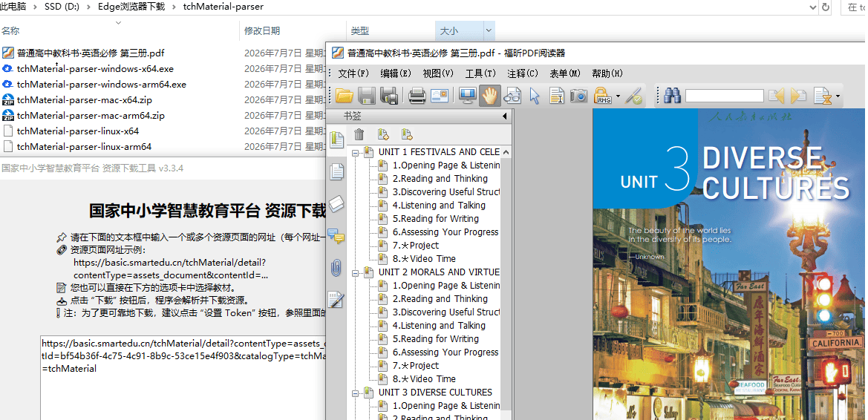Open the Attachments paperclip side panel icon

[x=336, y=269]
